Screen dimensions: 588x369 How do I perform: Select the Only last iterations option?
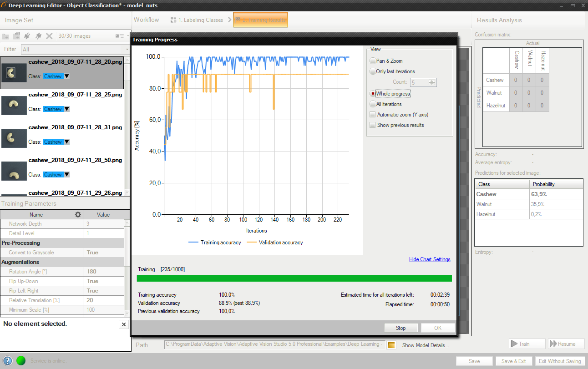(x=373, y=71)
